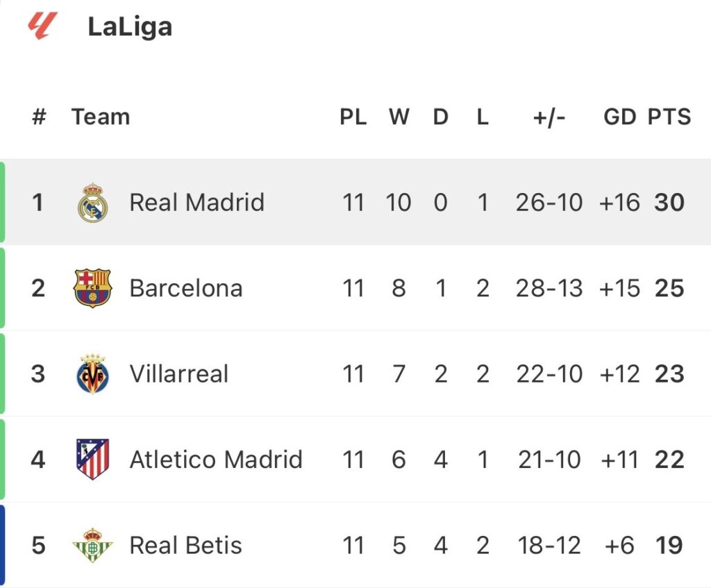Open Villarreal team page
711x588 pixels.
coord(178,374)
